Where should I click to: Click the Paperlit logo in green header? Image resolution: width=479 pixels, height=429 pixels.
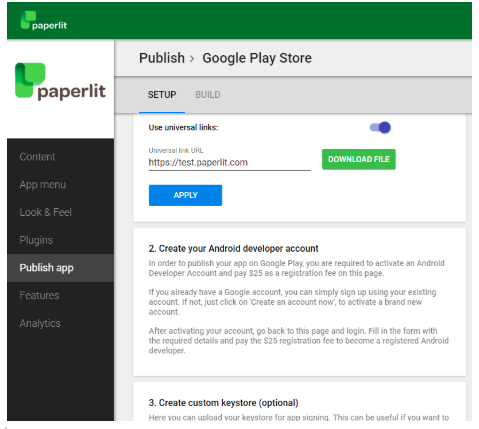44,21
